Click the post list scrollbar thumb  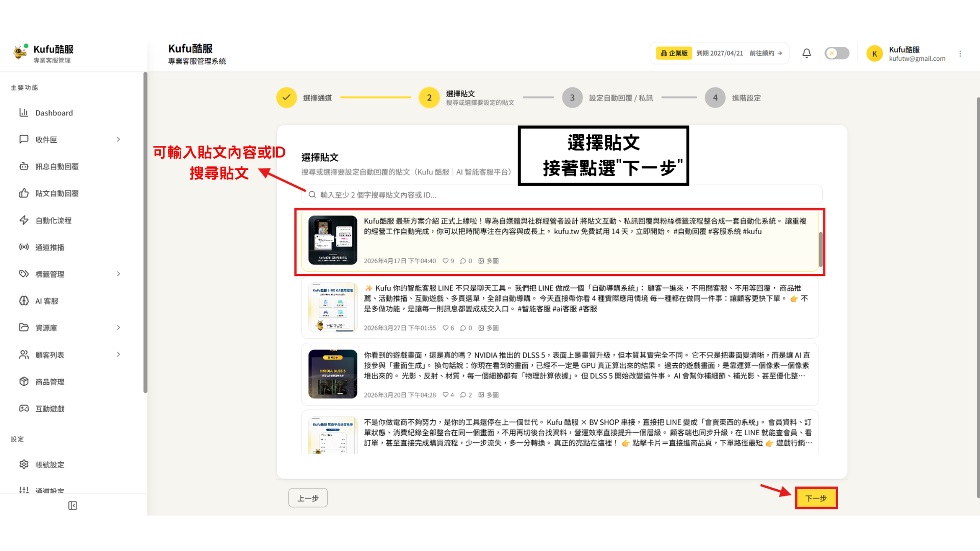click(x=821, y=249)
